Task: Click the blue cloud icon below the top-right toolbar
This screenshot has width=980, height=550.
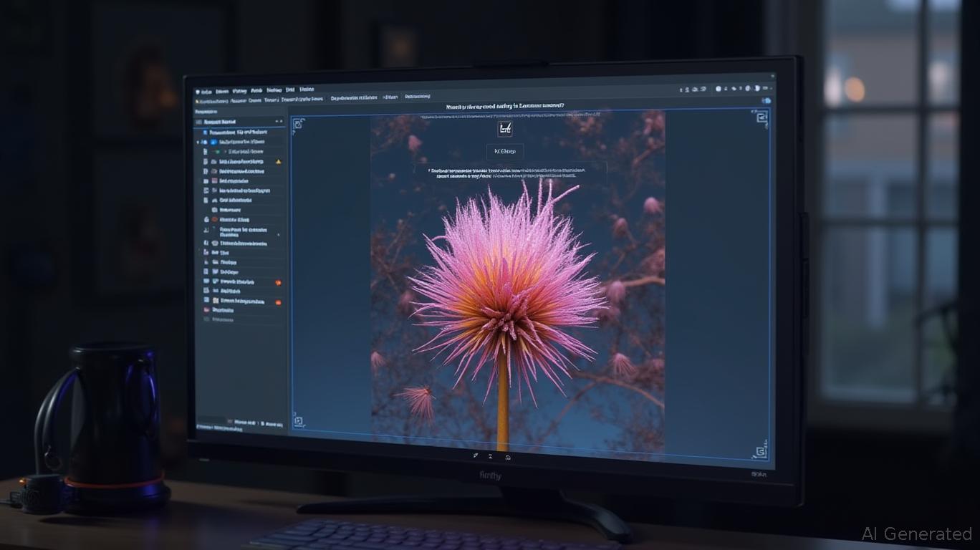Action: tap(767, 101)
